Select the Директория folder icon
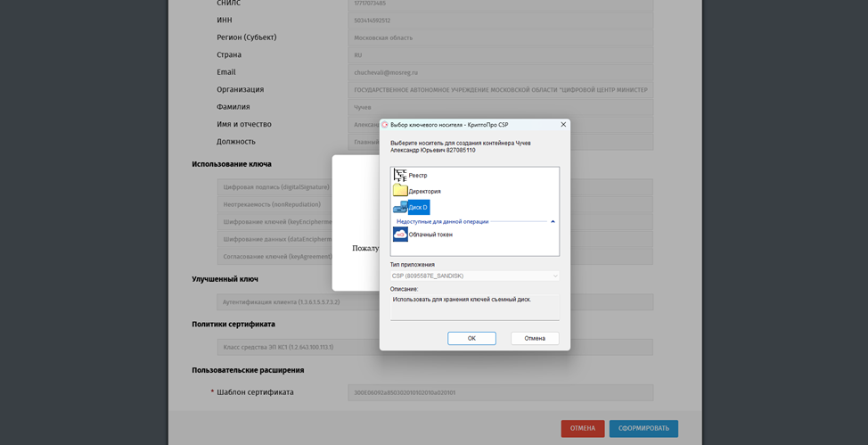Viewport: 868px width, 445px height. point(400,191)
